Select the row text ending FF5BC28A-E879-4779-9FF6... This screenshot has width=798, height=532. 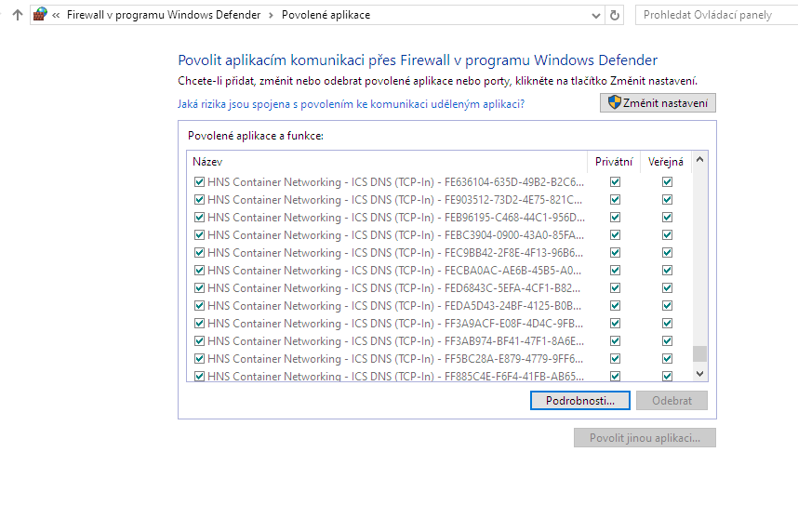395,358
